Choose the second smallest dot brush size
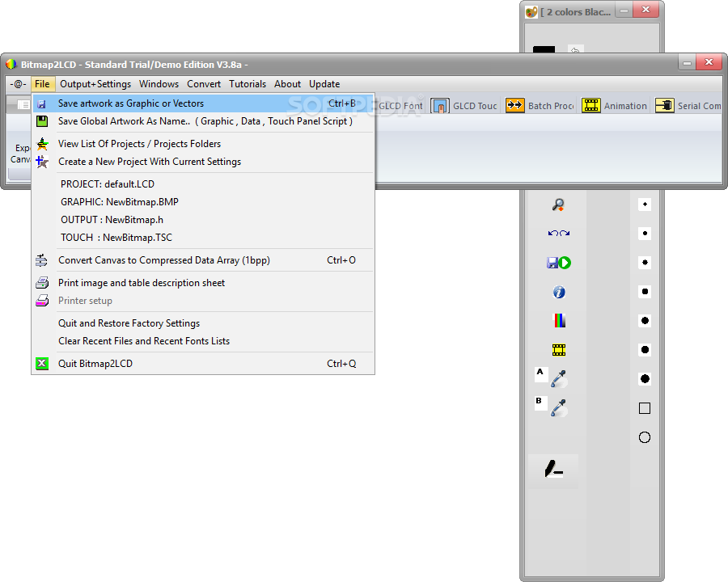 pos(645,234)
